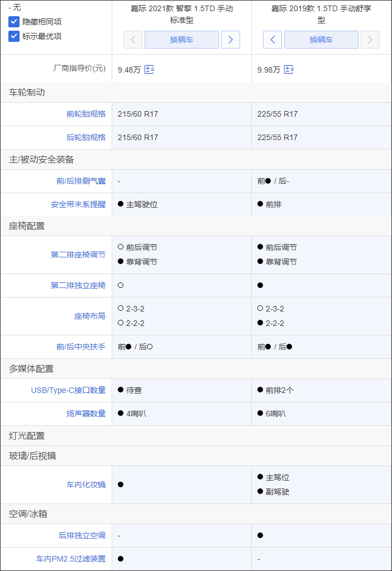Click next arrow for 2019款 car column
This screenshot has height=571, width=392.
(370, 40)
